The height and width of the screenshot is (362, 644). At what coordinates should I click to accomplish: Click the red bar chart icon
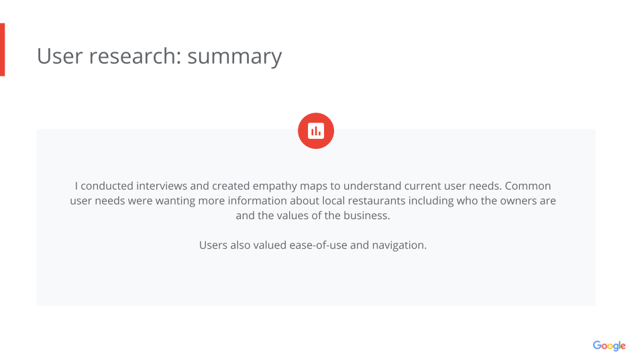coord(316,131)
